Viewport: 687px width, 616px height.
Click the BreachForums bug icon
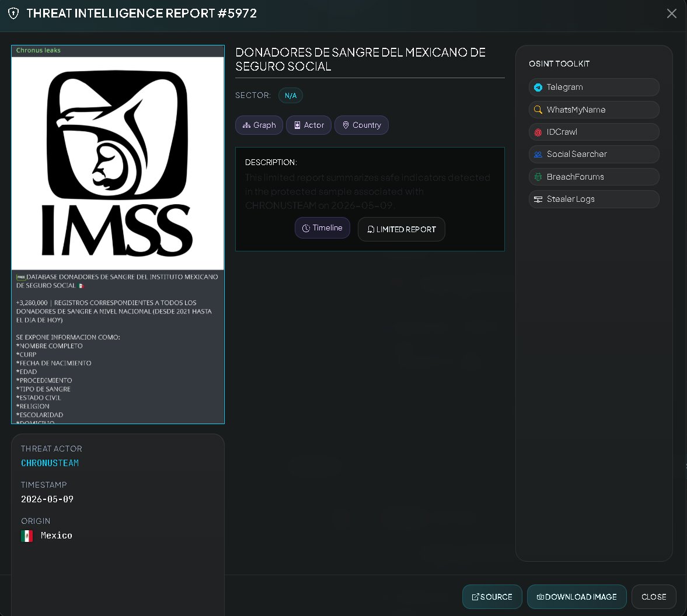(x=538, y=177)
